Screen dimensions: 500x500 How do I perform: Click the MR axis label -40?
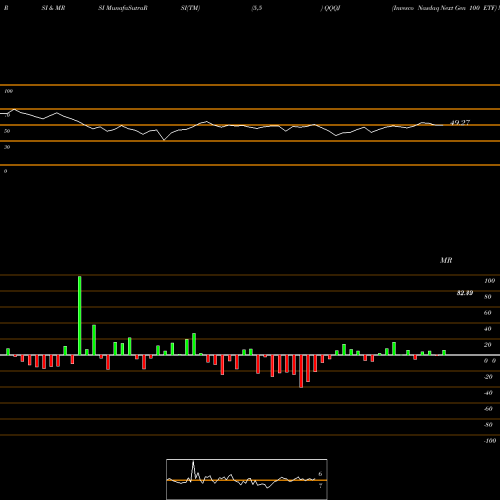(488, 393)
